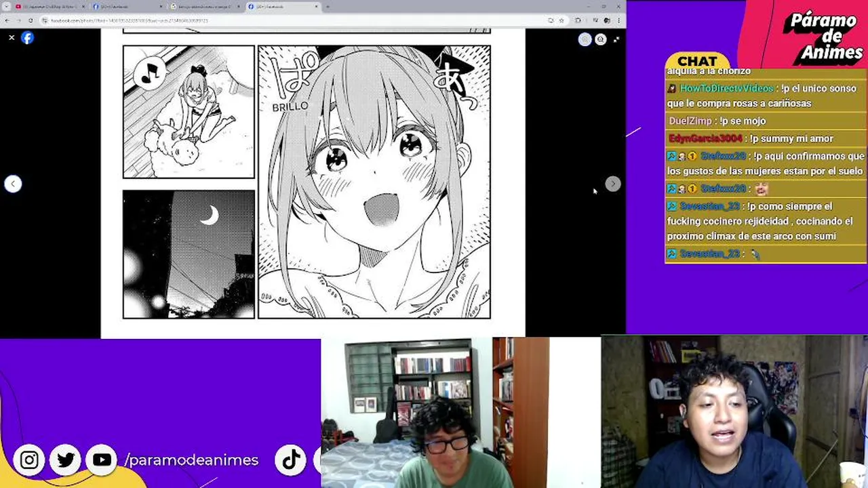Go to the previous photo arrow
Image resolution: width=868 pixels, height=488 pixels.
[13, 184]
